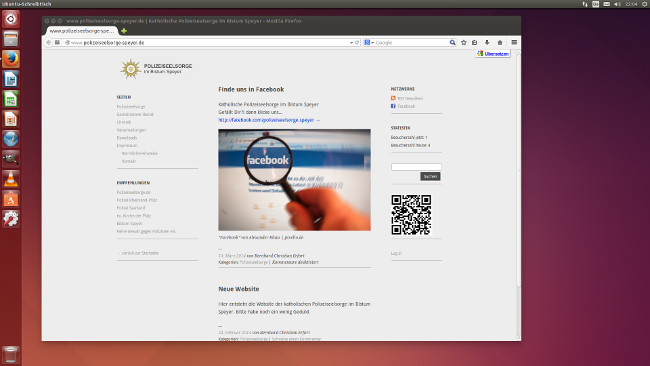Screen dimensions: 650x366
Task: Open session power menu in top panel
Action: coord(645,4)
